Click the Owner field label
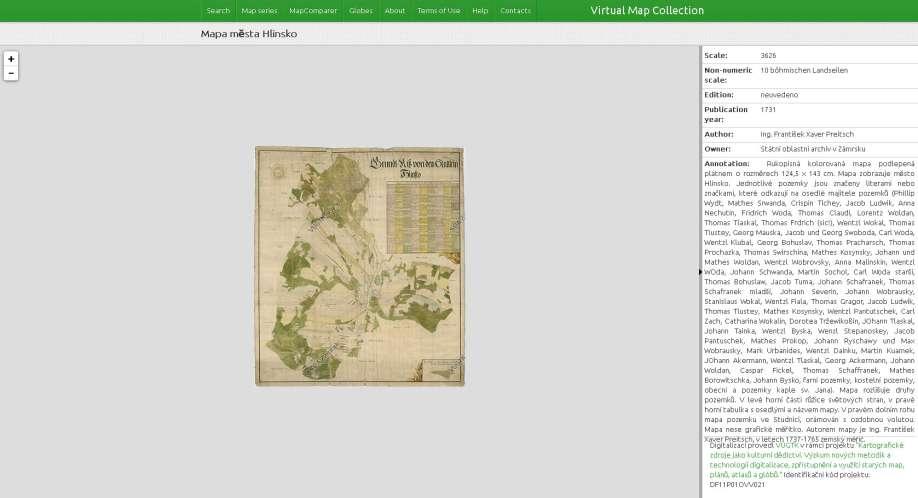Image resolution: width=918 pixels, height=498 pixels. (717, 149)
